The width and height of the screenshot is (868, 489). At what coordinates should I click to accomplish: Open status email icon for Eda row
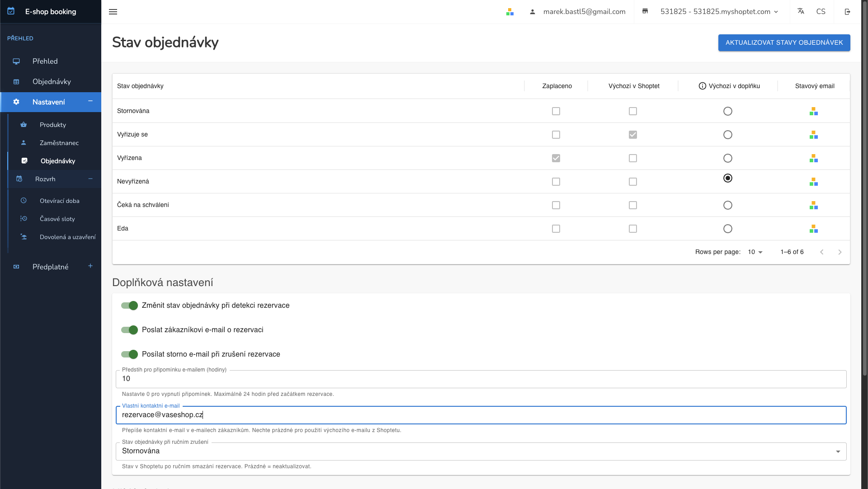click(x=814, y=229)
